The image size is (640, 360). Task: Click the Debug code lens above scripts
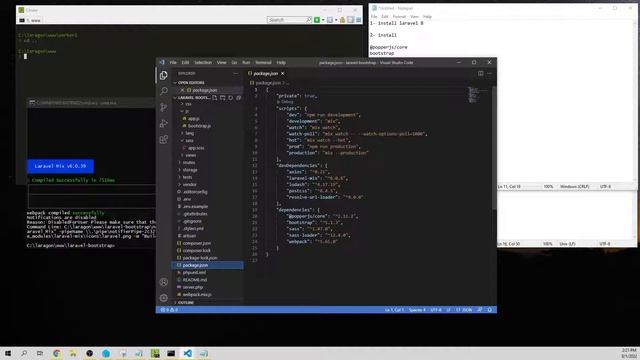click(x=287, y=102)
